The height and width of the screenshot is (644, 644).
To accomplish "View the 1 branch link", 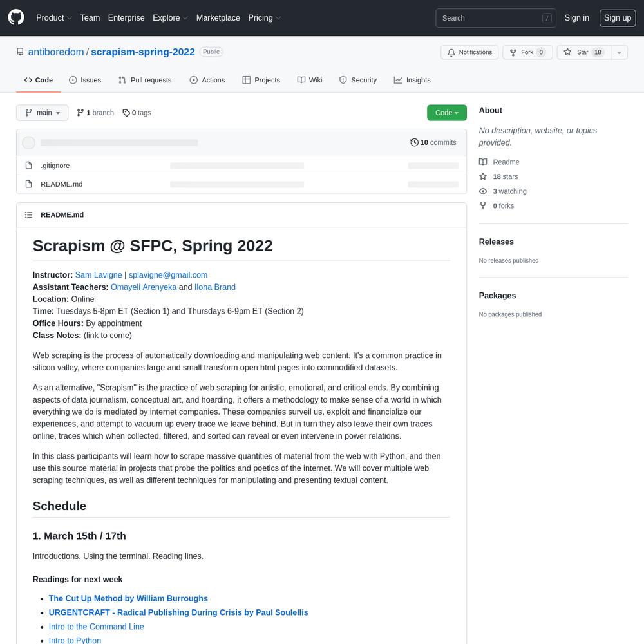I will click(95, 113).
